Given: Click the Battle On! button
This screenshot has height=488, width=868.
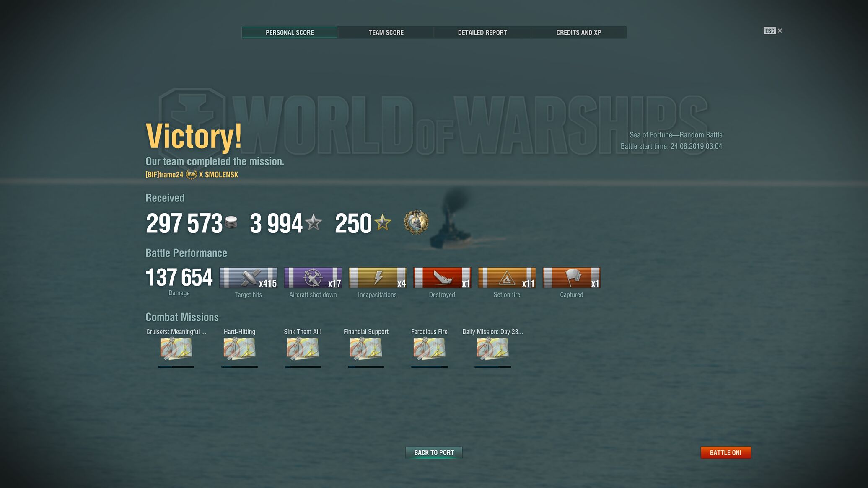Looking at the screenshot, I should (725, 452).
